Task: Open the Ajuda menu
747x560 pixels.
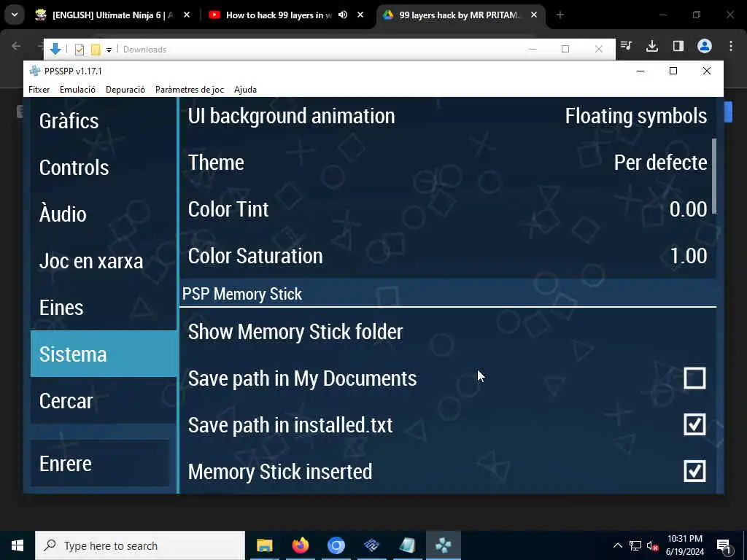Action: coord(245,90)
